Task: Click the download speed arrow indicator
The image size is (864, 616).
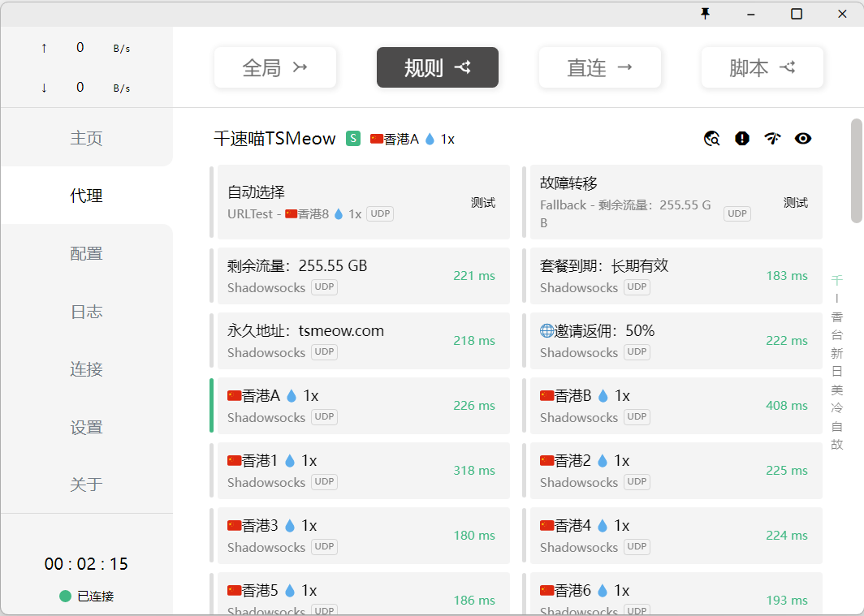Action: [44, 88]
